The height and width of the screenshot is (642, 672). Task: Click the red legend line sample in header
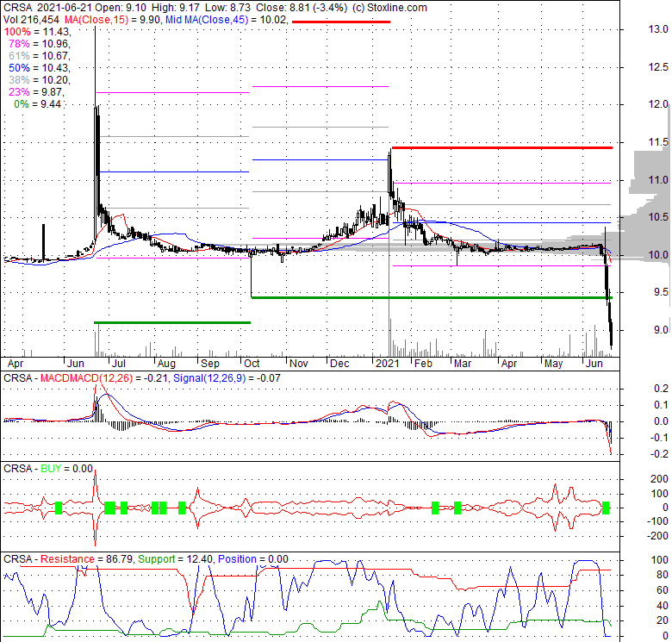coord(341,22)
